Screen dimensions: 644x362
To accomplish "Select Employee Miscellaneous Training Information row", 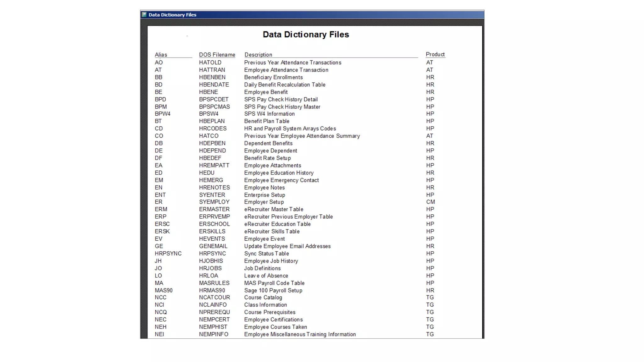I will coord(300,334).
